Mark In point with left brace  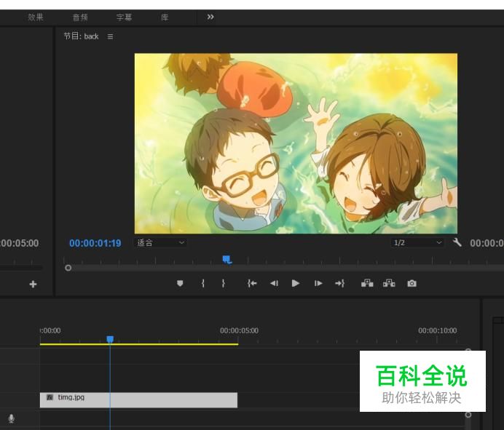(202, 283)
